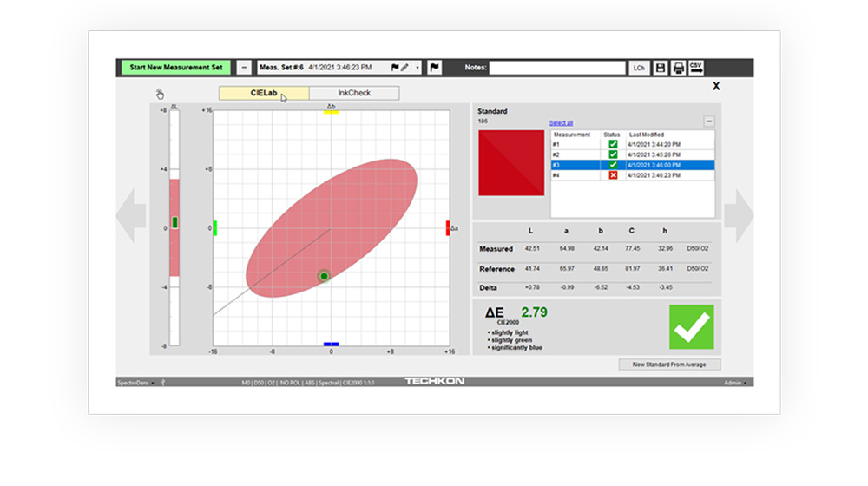The image size is (868, 486).
Task: Switch to the CIELab tab
Action: [x=263, y=93]
